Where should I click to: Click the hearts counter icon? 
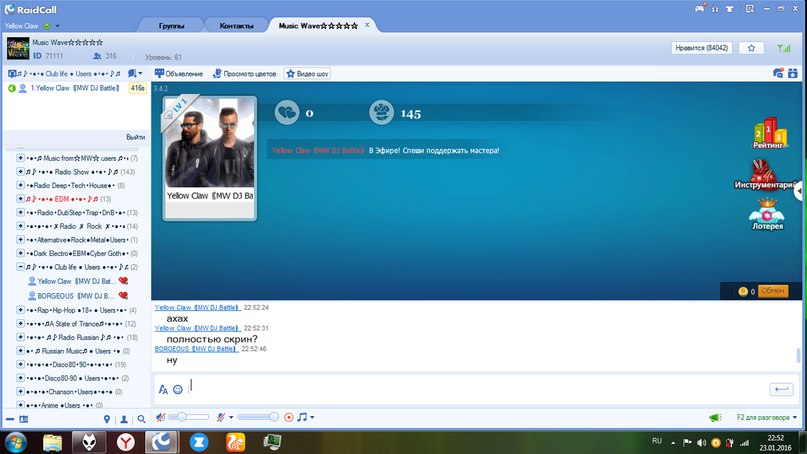287,112
